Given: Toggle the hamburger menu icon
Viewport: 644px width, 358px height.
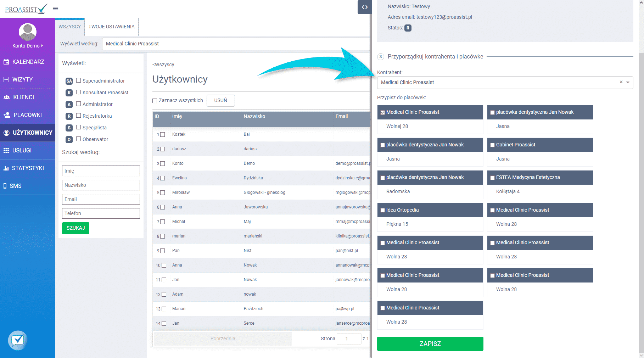Looking at the screenshot, I should point(55,9).
